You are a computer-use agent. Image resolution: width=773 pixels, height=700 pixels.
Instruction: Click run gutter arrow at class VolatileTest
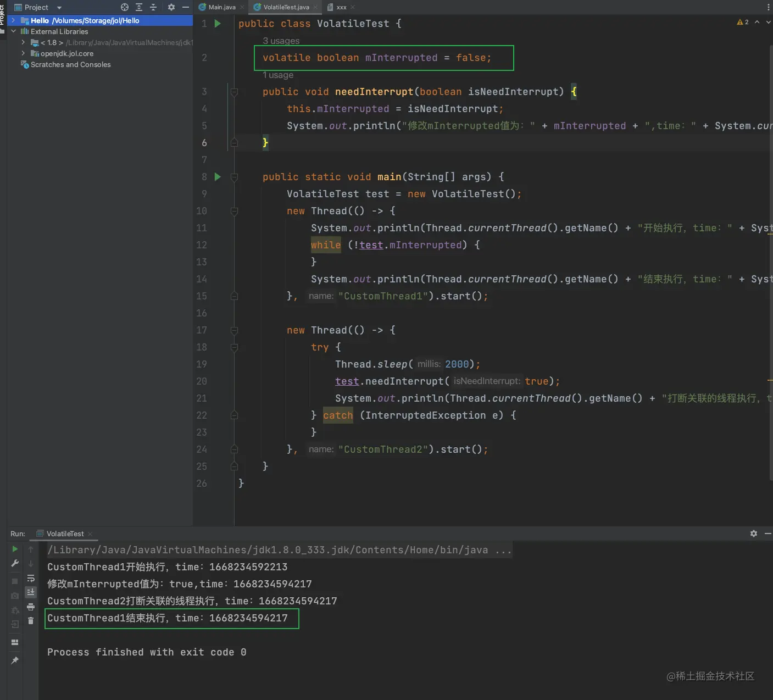[218, 24]
